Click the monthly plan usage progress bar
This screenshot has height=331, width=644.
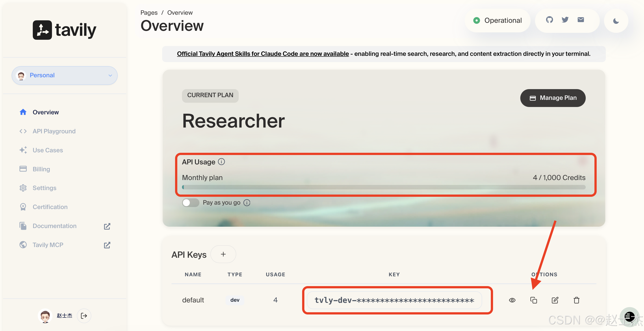point(384,187)
